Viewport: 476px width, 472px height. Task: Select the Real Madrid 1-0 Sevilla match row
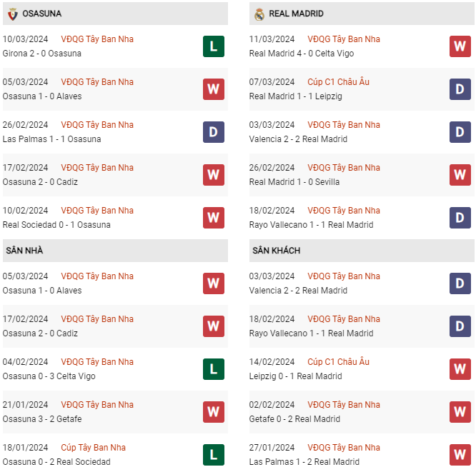pyautogui.click(x=362, y=175)
